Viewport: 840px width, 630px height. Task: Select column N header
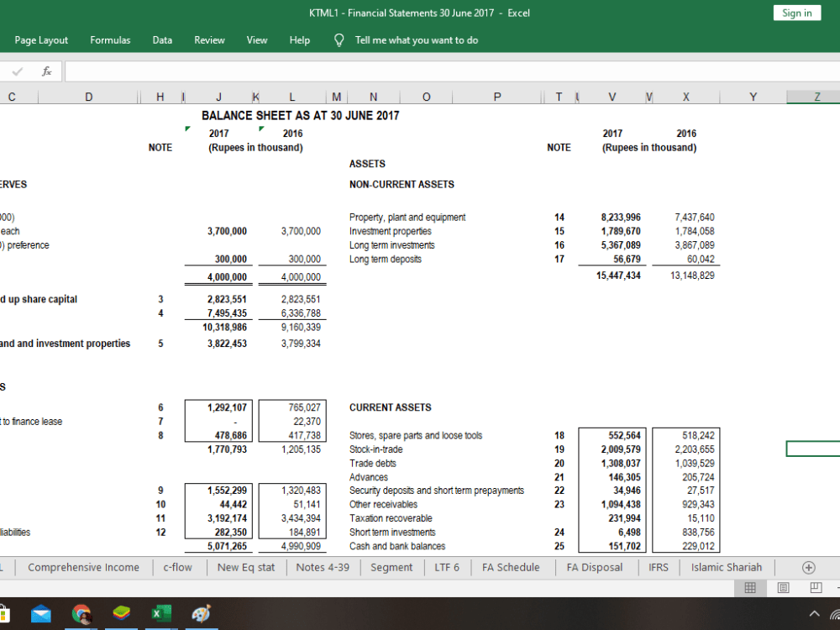tap(374, 97)
